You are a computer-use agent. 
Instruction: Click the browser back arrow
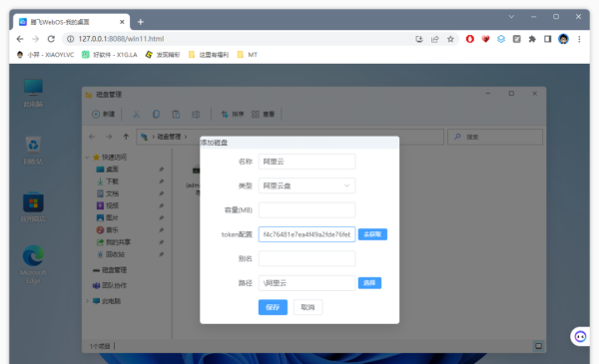click(x=20, y=39)
